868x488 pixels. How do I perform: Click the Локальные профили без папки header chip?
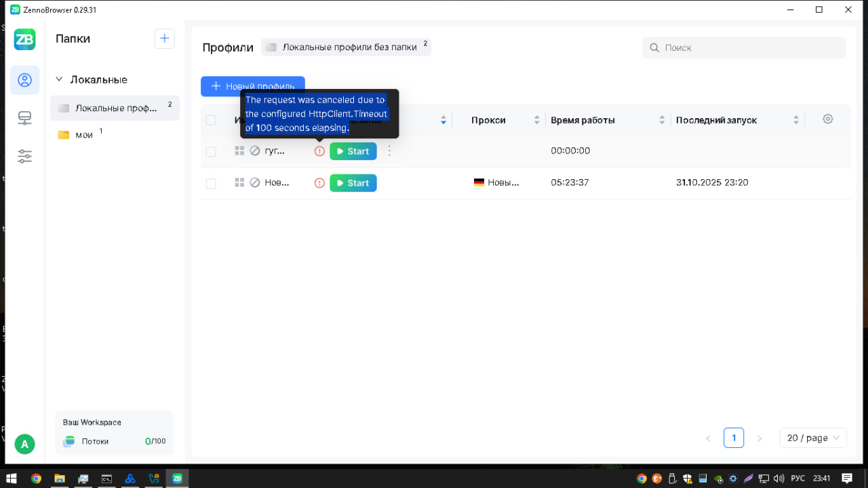pos(346,47)
